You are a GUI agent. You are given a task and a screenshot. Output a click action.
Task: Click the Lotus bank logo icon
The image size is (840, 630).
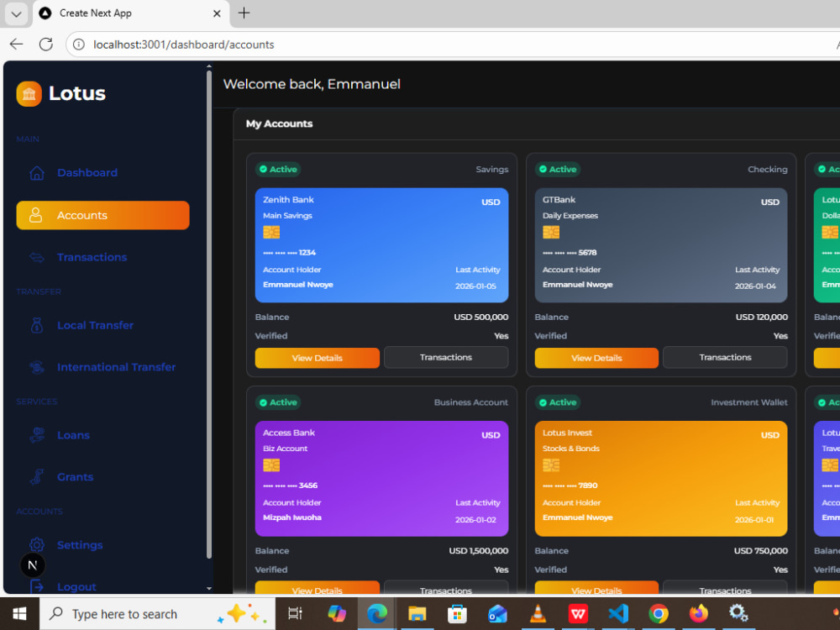pyautogui.click(x=29, y=94)
